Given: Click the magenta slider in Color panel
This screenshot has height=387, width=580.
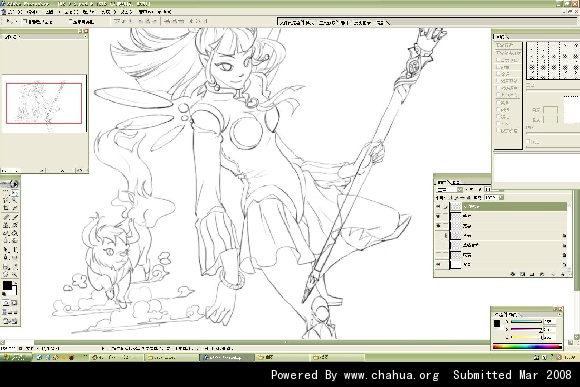Looking at the screenshot, I should point(526,329).
